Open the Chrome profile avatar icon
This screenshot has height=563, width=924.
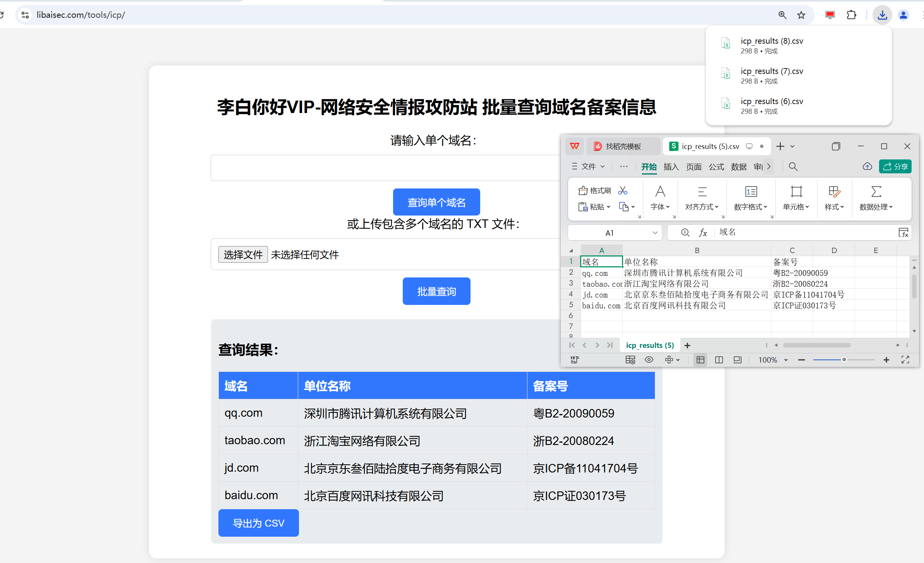(903, 15)
